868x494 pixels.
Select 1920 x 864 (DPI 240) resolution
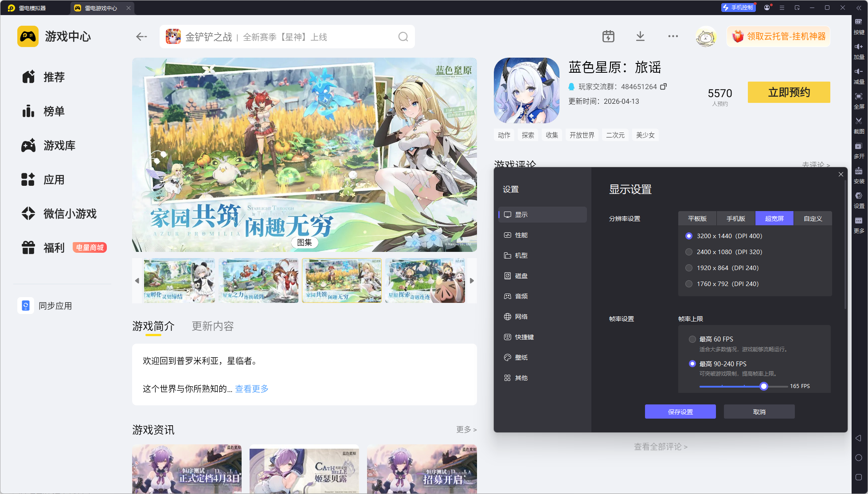pos(689,268)
